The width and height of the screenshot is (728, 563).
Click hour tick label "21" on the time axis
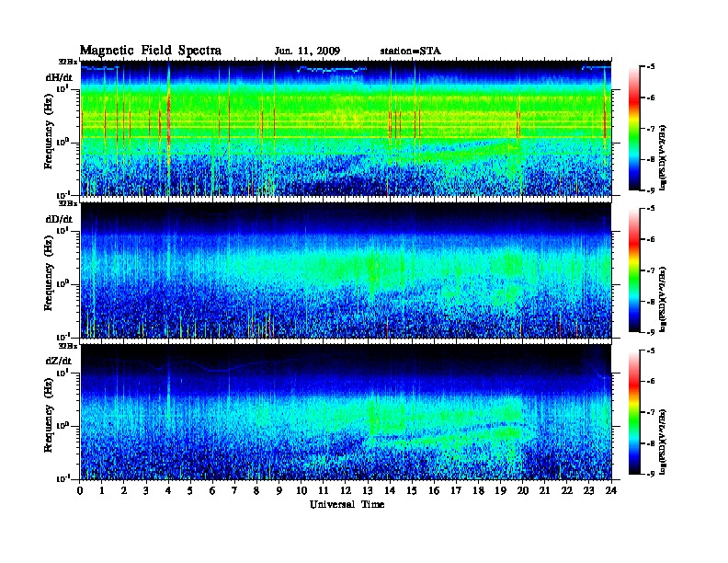coord(544,490)
